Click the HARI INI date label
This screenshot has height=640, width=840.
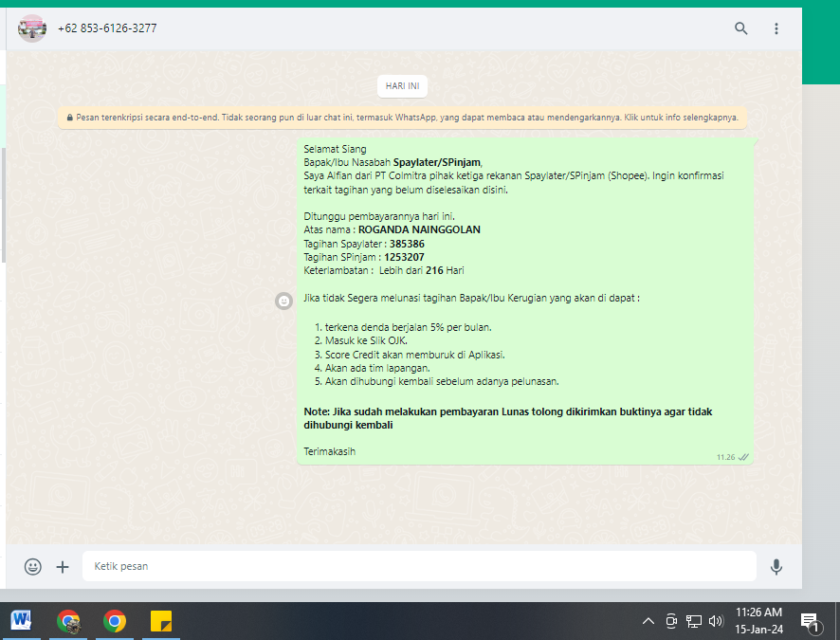point(402,86)
